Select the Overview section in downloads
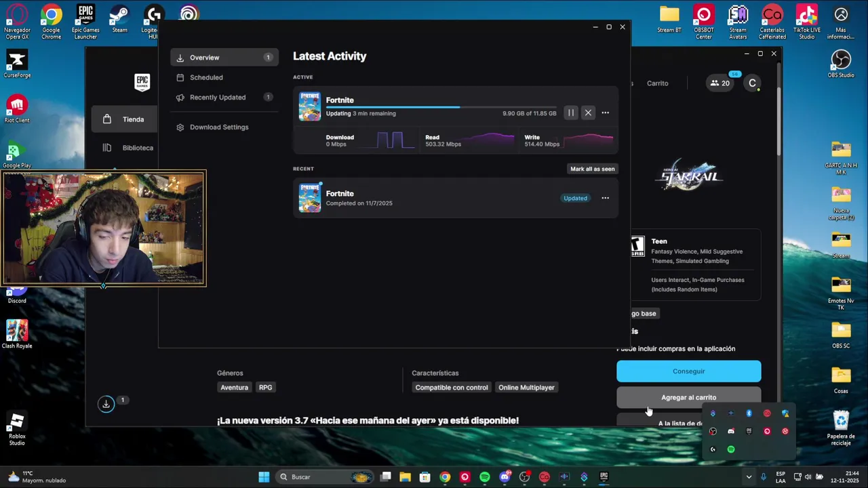Image resolution: width=868 pixels, height=488 pixels. [x=223, y=58]
